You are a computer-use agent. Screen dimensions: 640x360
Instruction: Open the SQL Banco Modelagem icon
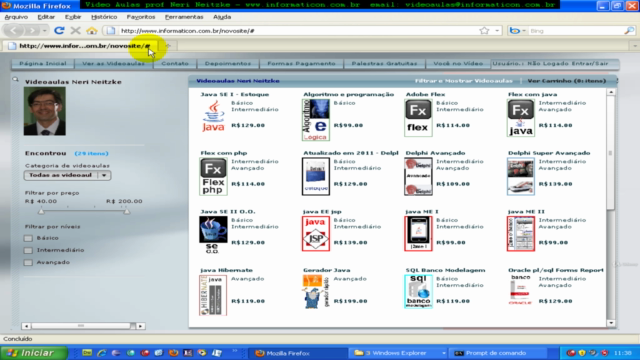(418, 291)
